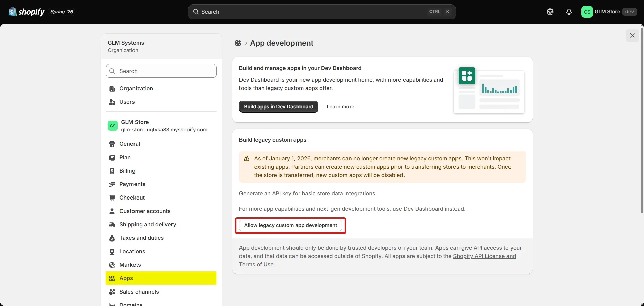This screenshot has width=644, height=306.
Task: Click Build apps in Dev Dashboard button
Action: tap(279, 107)
